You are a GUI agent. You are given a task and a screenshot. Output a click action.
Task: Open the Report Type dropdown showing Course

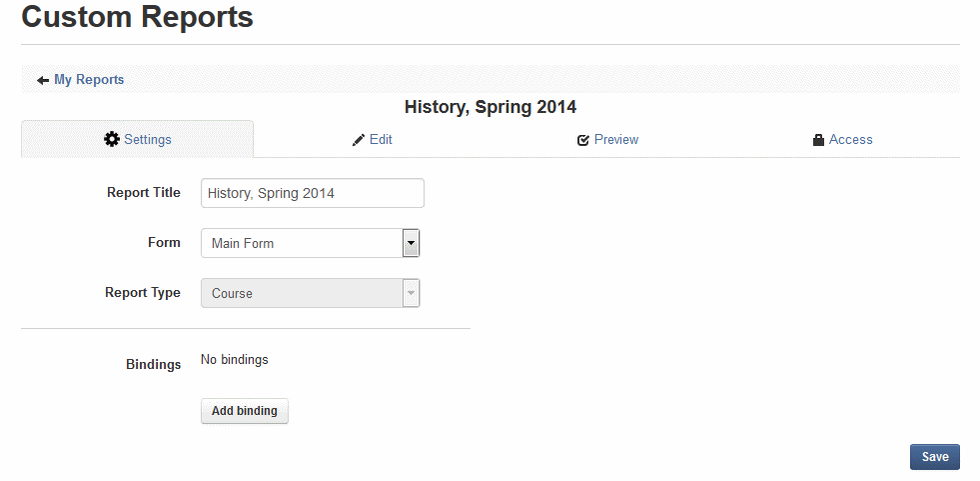(301, 293)
